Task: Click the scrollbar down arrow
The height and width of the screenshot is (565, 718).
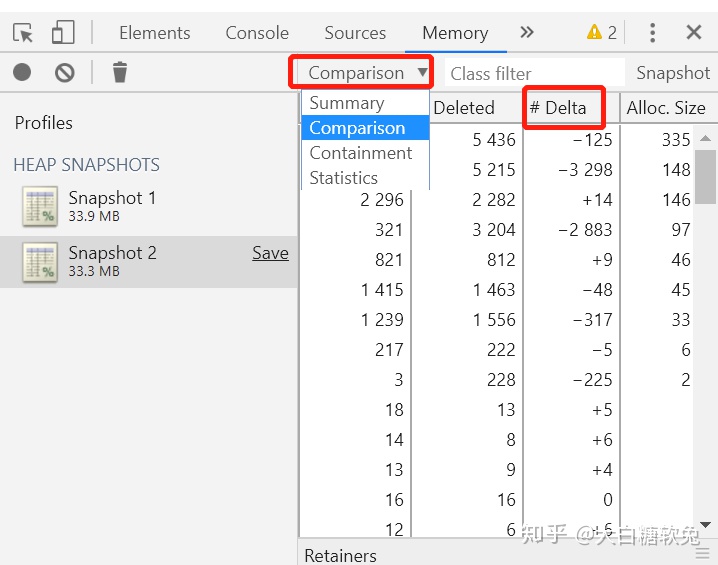Action: [705, 524]
